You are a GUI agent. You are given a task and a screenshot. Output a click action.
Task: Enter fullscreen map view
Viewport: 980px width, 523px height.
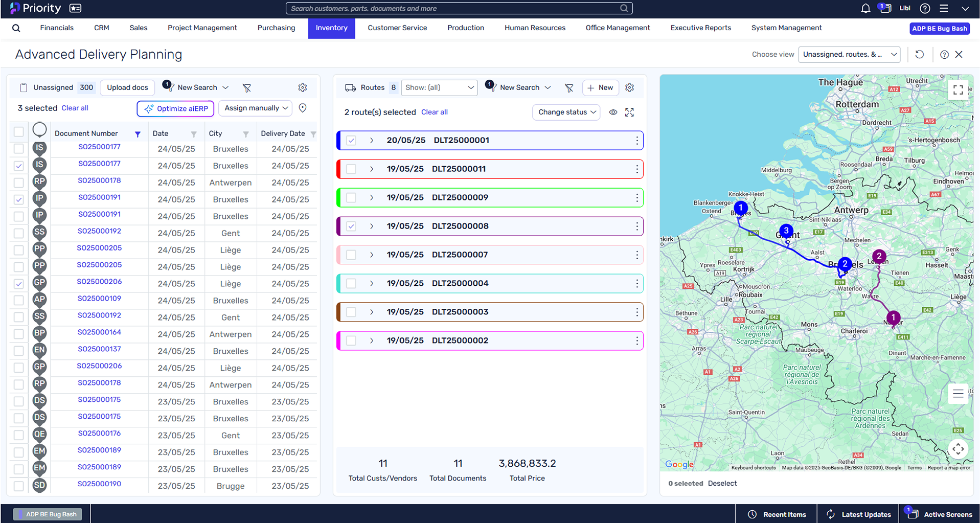[x=958, y=90]
